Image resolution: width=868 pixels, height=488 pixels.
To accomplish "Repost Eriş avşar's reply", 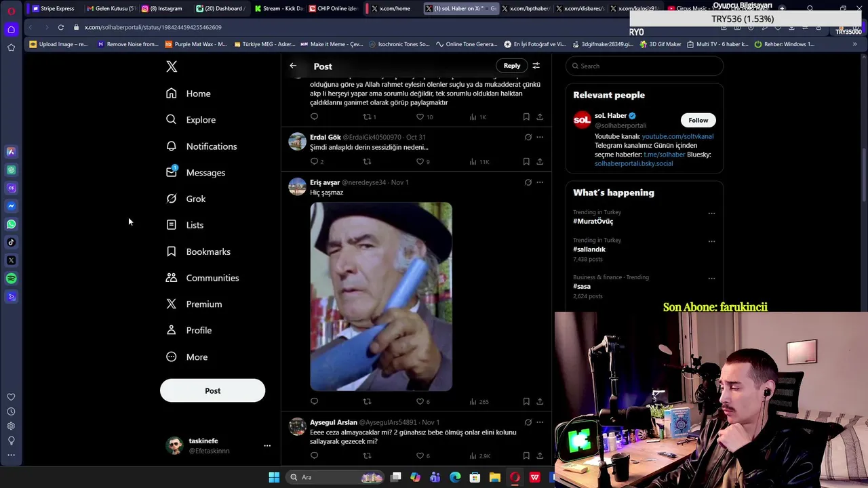I will coord(367,401).
